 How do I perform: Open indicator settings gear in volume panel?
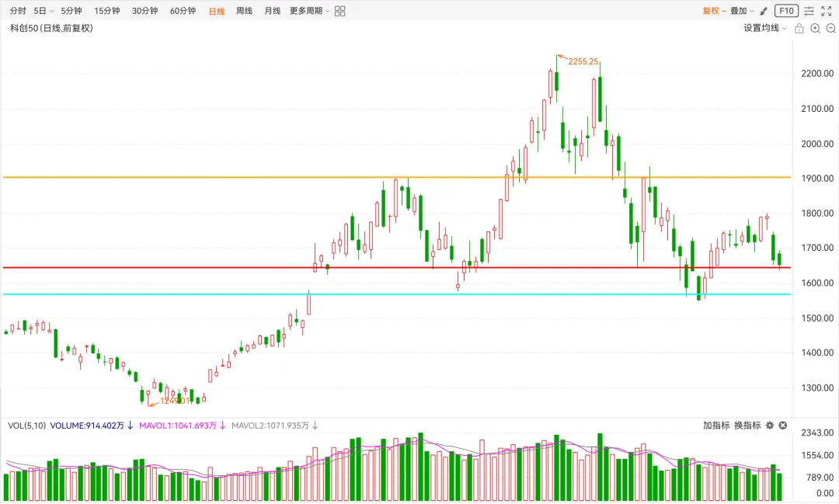[x=769, y=426]
